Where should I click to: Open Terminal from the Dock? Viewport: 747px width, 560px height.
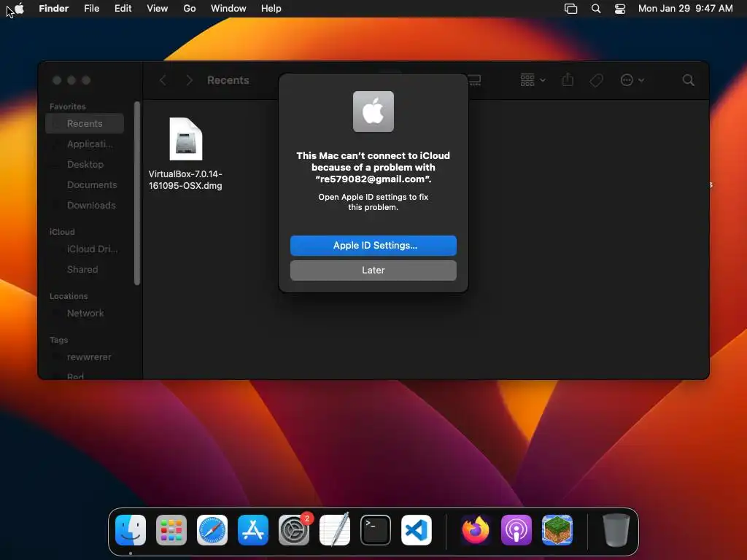(x=376, y=530)
